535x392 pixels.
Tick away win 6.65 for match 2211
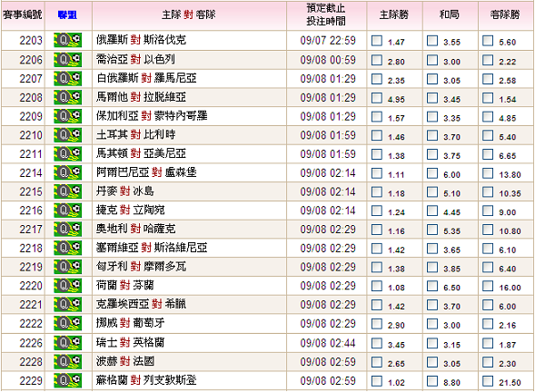[x=488, y=154]
